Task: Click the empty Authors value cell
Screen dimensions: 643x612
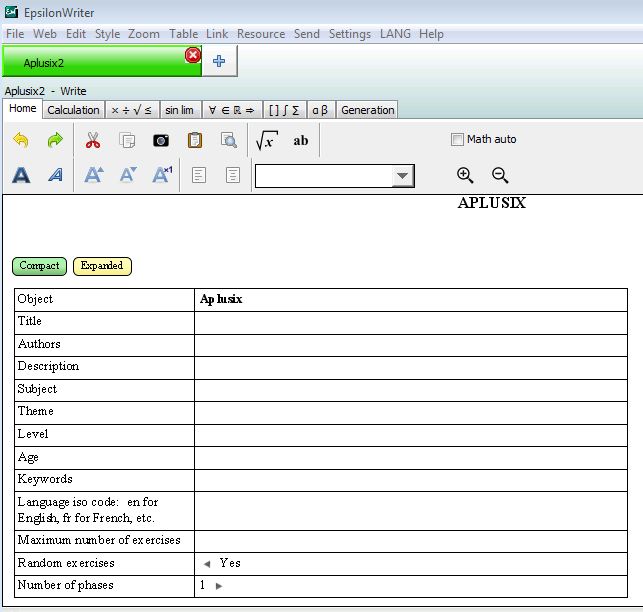Action: pyautogui.click(x=410, y=345)
